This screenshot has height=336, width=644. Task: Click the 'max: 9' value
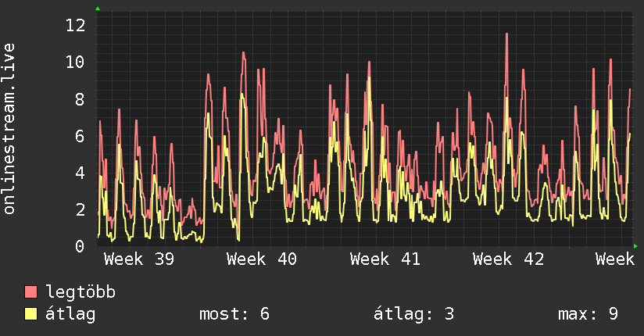(x=589, y=314)
